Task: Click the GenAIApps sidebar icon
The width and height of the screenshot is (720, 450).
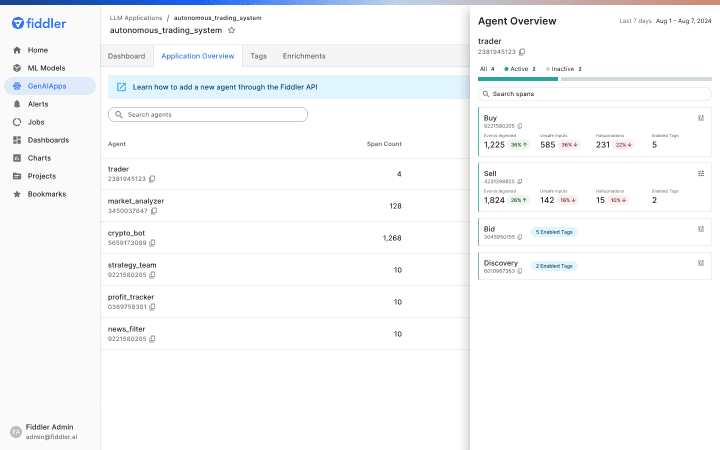Action: tap(17, 86)
